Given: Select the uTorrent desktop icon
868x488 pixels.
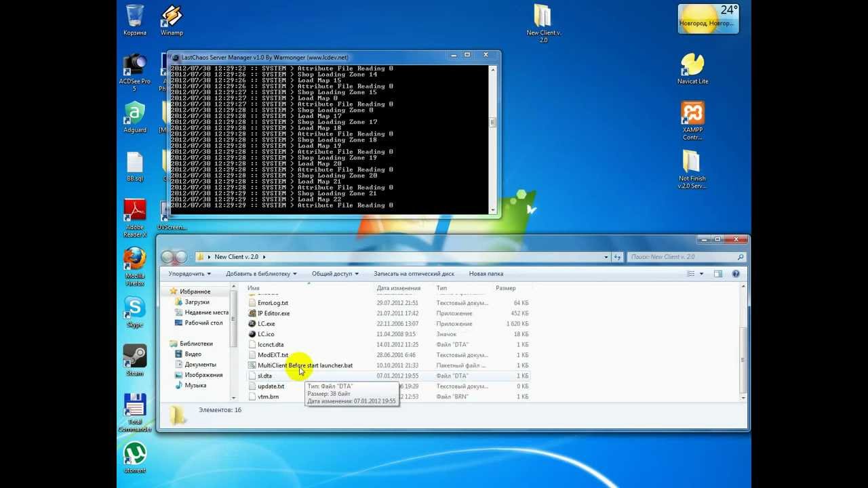Looking at the screenshot, I should (x=134, y=457).
